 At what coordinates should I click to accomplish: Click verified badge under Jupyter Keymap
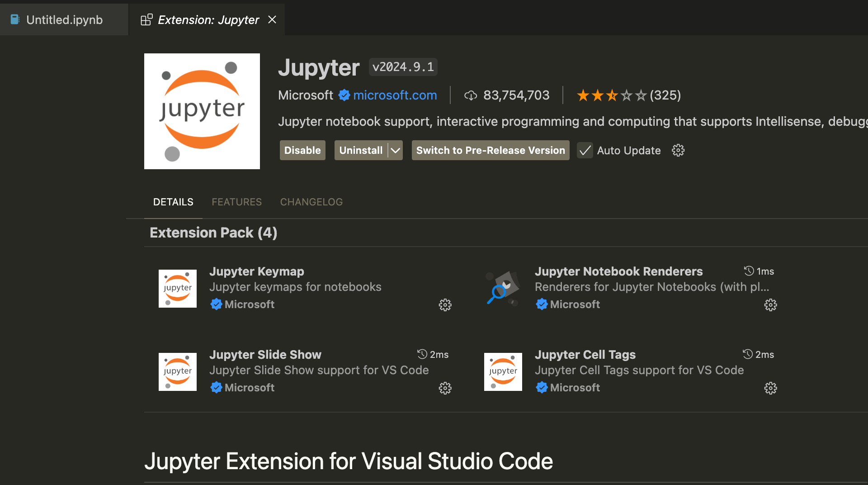point(216,304)
